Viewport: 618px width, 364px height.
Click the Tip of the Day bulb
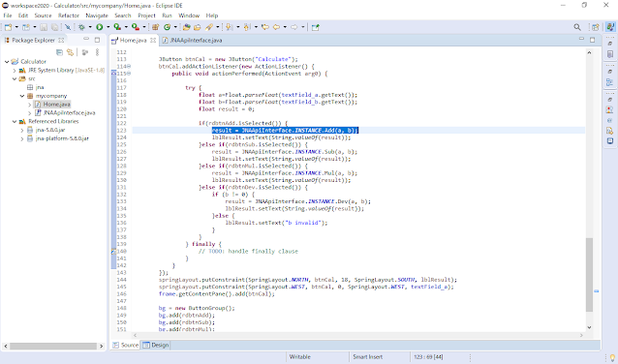(612, 357)
